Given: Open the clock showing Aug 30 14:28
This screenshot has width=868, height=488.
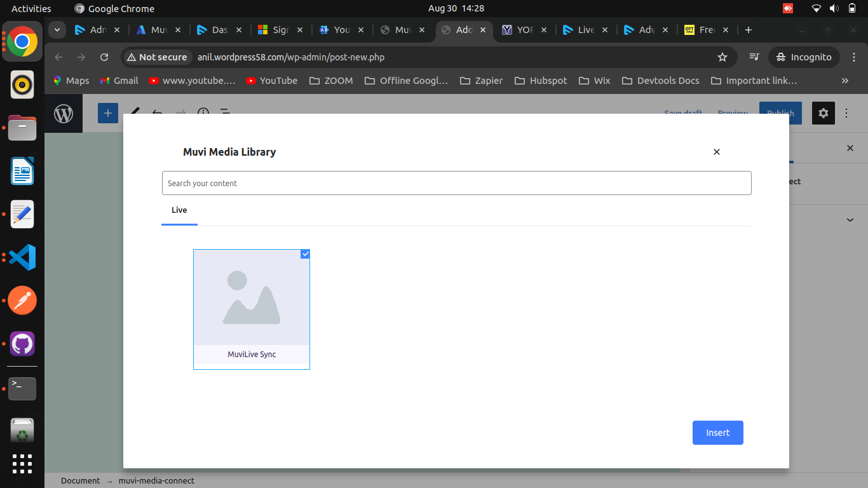Looking at the screenshot, I should 456,8.
